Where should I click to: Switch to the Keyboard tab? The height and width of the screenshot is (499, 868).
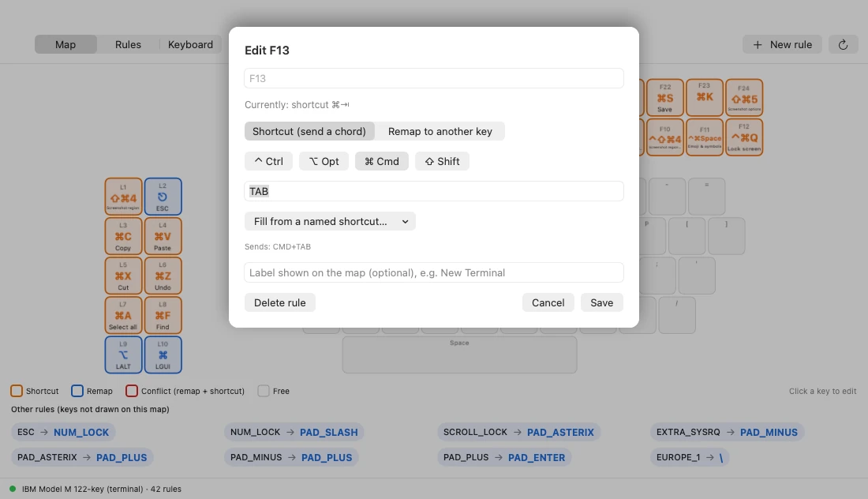(190, 45)
